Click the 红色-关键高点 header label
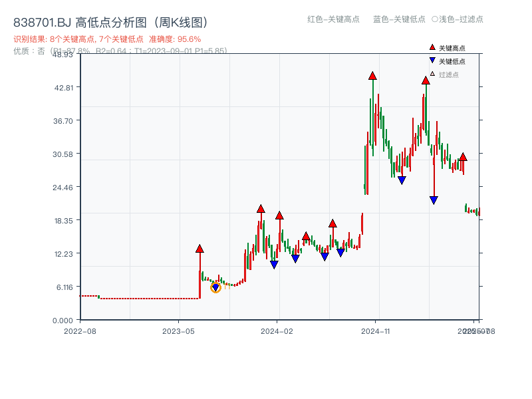The width and height of the screenshot is (532, 399). [333, 19]
